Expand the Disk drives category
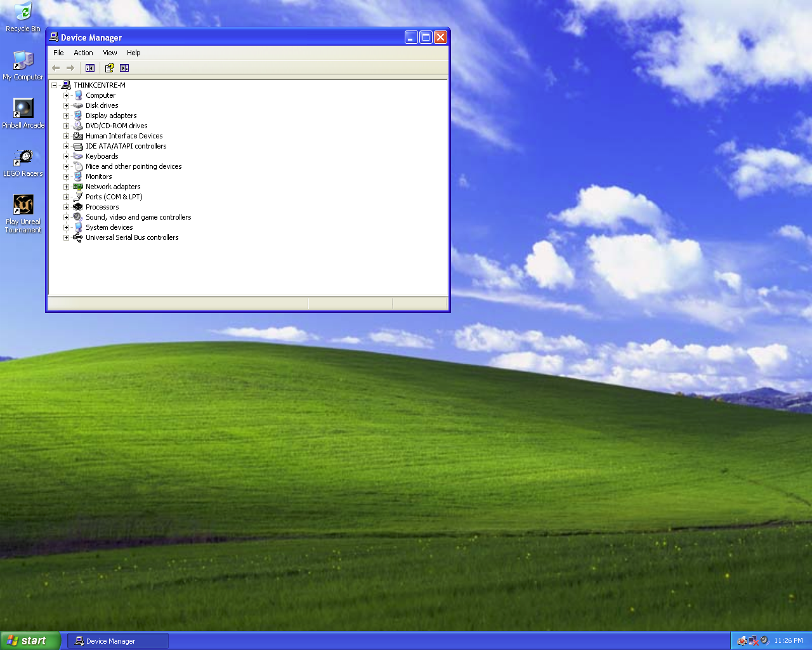The image size is (812, 650). [66, 105]
